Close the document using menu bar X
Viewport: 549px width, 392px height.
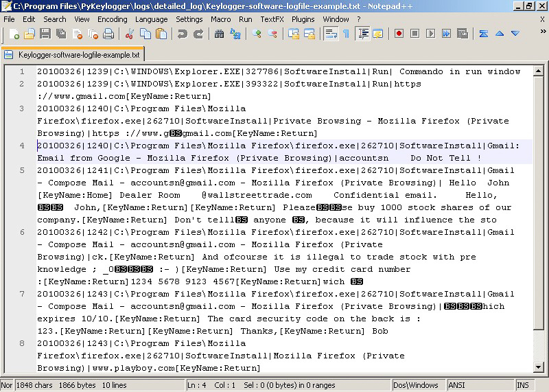point(542,20)
